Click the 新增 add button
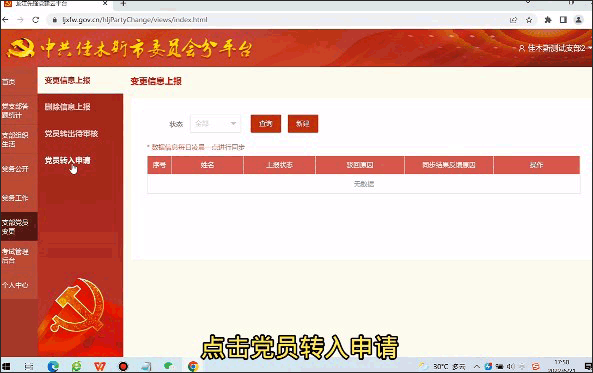 pyautogui.click(x=303, y=124)
